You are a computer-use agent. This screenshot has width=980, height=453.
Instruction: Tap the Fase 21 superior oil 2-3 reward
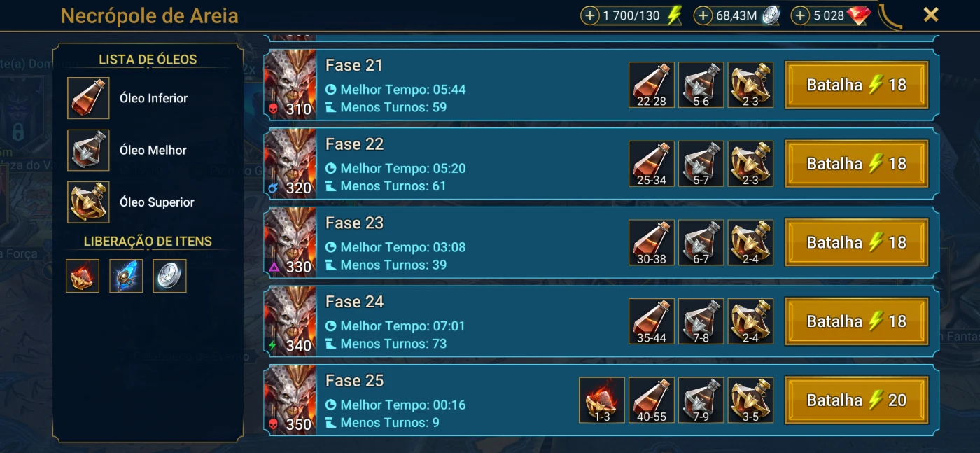pos(750,85)
